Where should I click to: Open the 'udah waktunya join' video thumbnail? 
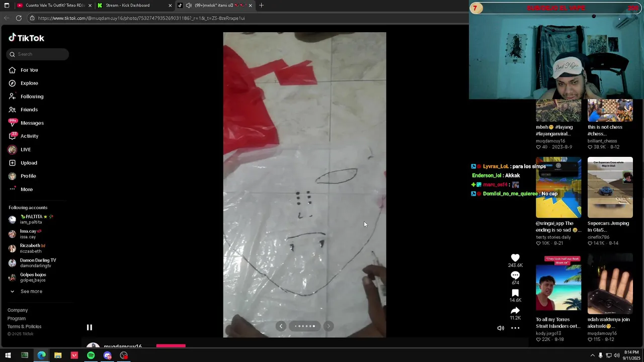click(610, 284)
